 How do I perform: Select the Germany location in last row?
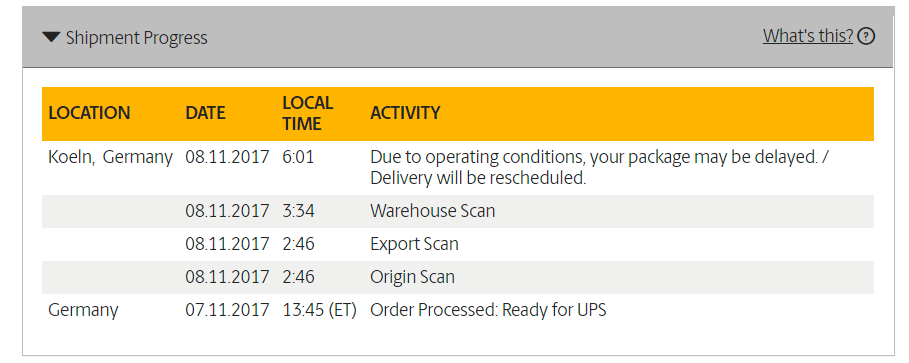[x=83, y=310]
